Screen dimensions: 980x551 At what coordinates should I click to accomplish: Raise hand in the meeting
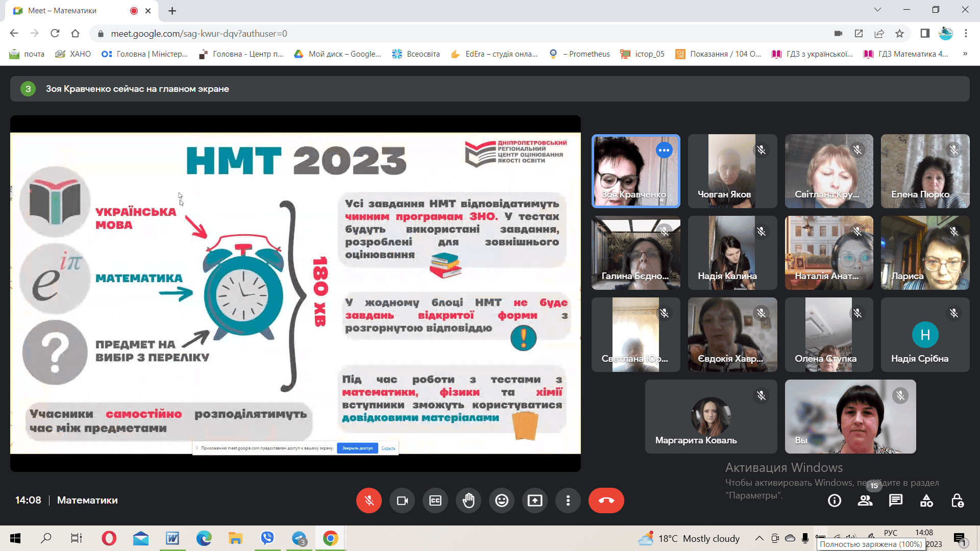point(469,500)
